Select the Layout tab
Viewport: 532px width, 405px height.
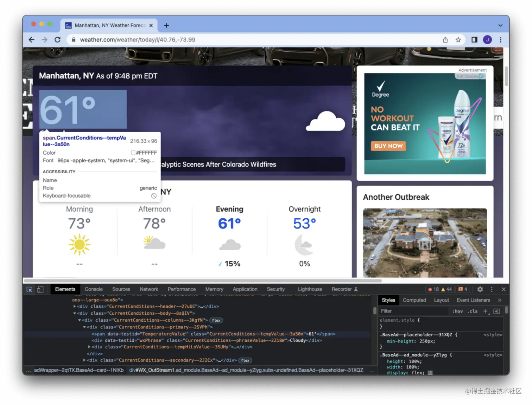pos(441,300)
